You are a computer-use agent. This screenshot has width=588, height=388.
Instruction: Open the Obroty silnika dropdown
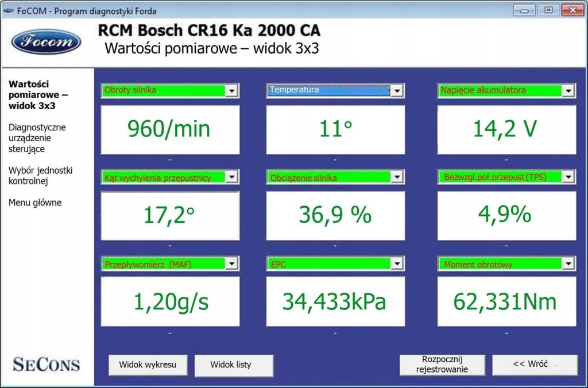pyautogui.click(x=170, y=90)
